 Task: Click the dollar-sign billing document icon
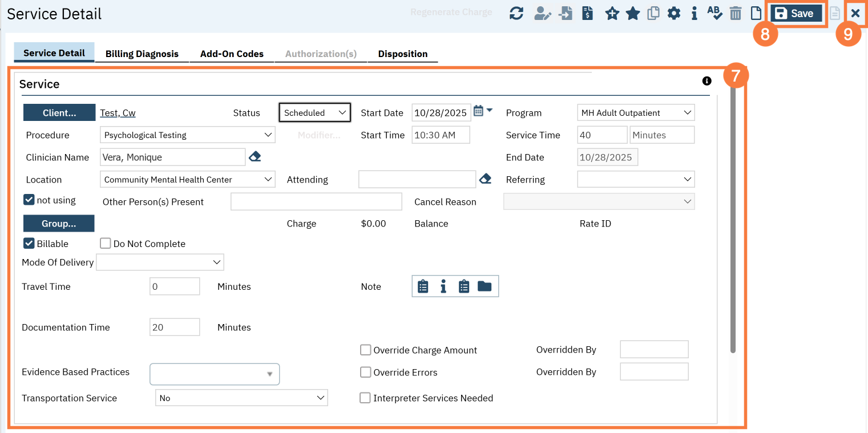587,14
